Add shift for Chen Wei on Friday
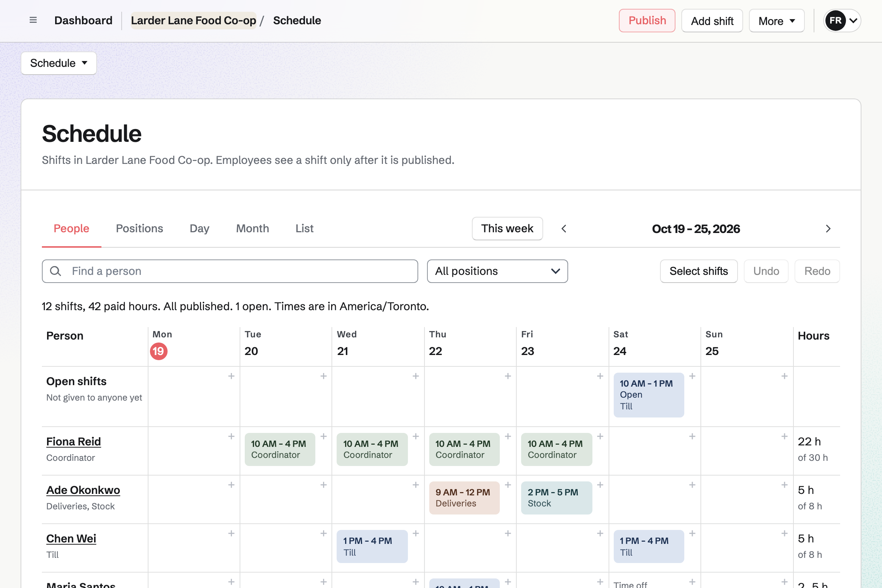This screenshot has width=882, height=588. pos(600,533)
